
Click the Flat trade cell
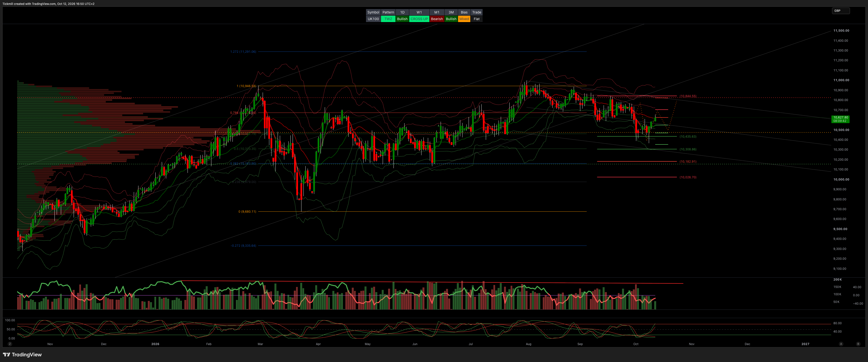[x=476, y=19]
